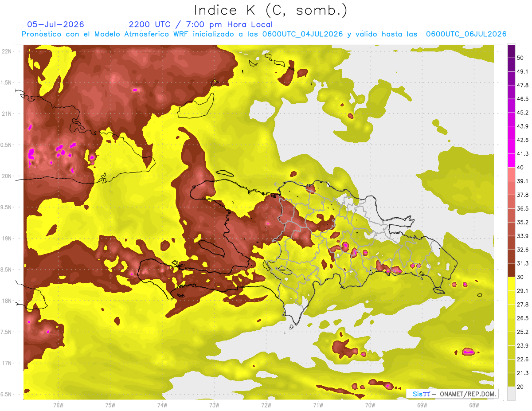
Task: Click the color scale value 50
Action: point(521,58)
